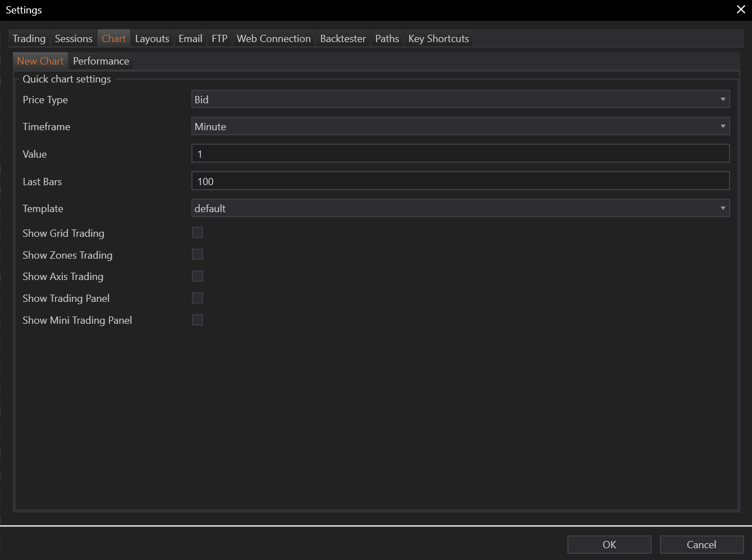752x560 pixels.
Task: Open the Price Type dropdown
Action: point(460,99)
